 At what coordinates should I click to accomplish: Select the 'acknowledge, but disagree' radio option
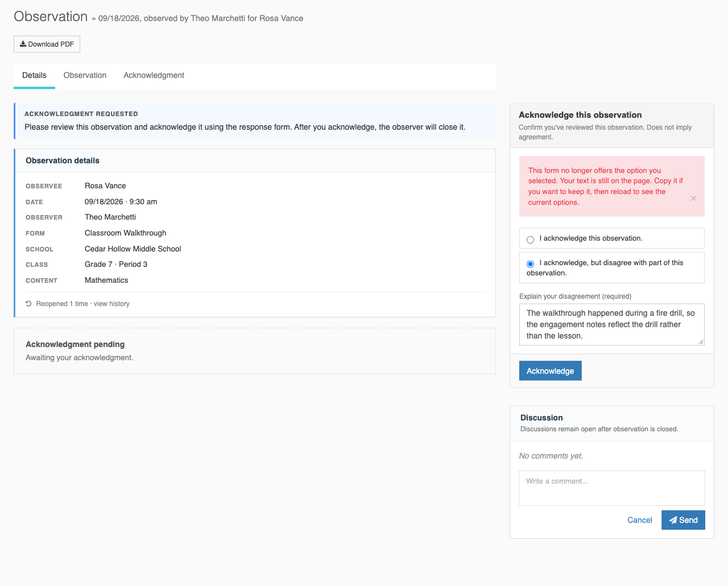(530, 263)
